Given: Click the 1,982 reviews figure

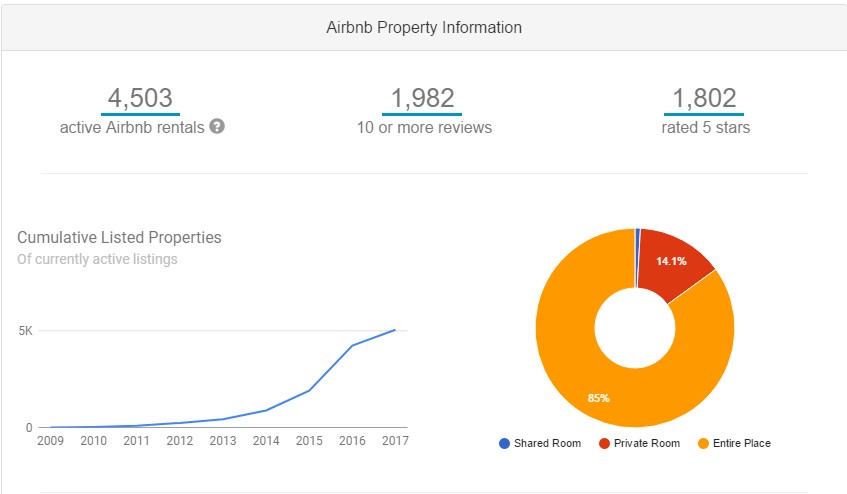Looking at the screenshot, I should pyautogui.click(x=422, y=98).
